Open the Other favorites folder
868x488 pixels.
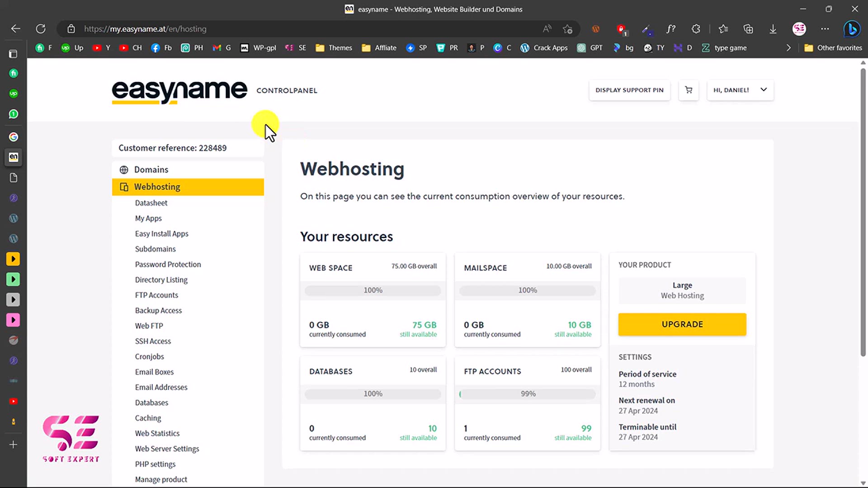(x=833, y=48)
